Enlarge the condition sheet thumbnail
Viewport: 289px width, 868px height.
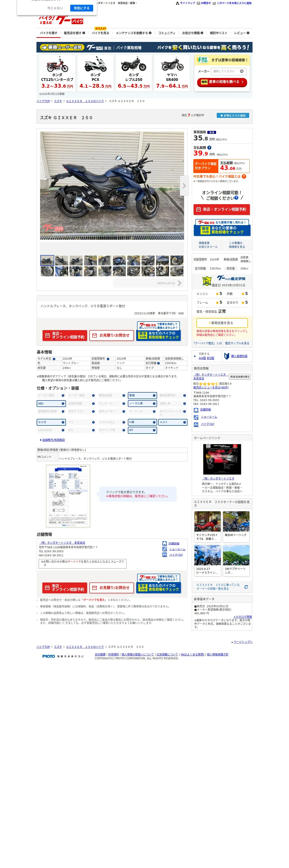(x=68, y=496)
